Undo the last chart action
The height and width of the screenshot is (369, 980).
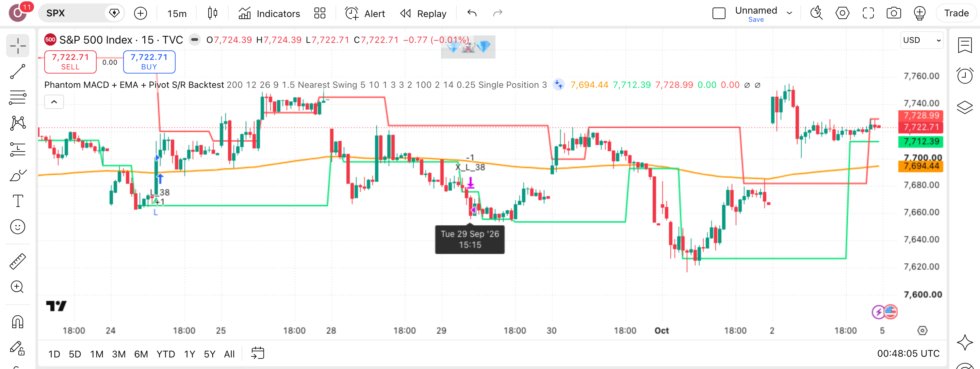click(x=472, y=13)
